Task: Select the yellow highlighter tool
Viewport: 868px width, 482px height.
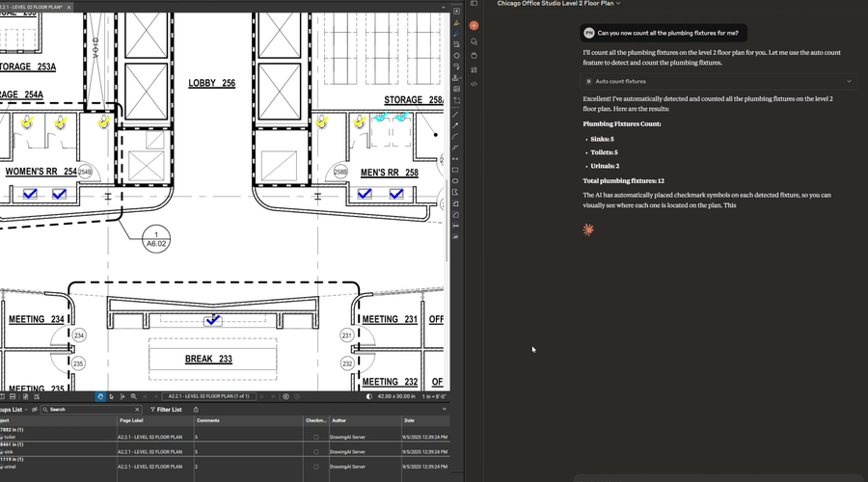Action: (456, 23)
